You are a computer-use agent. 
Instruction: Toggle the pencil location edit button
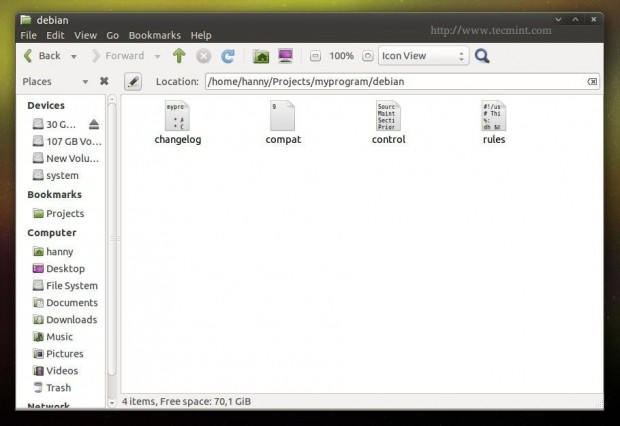[133, 81]
